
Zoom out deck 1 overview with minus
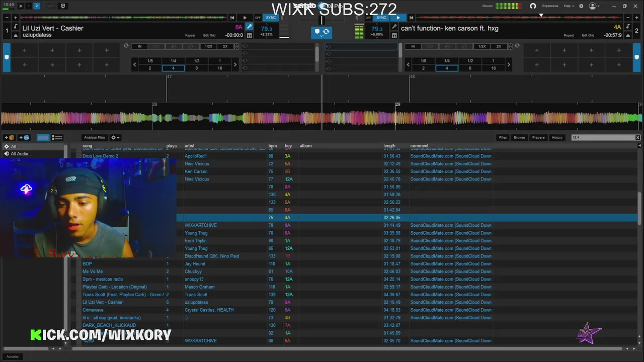click(7, 18)
